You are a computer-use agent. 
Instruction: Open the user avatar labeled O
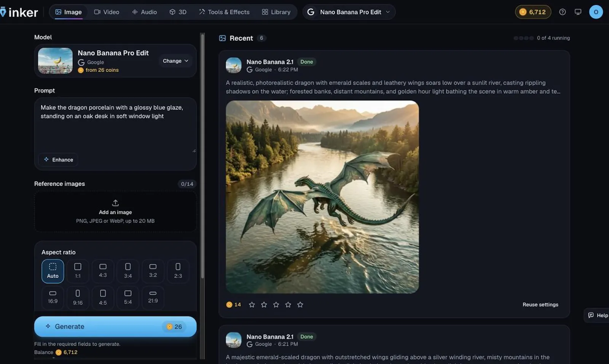596,12
